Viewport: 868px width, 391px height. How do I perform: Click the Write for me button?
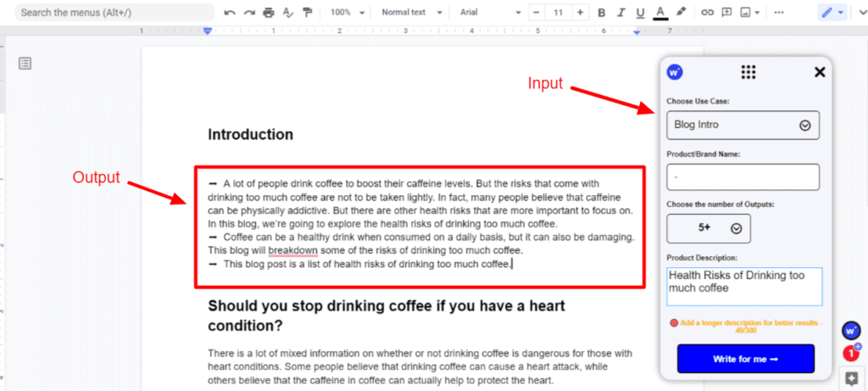tap(745, 359)
